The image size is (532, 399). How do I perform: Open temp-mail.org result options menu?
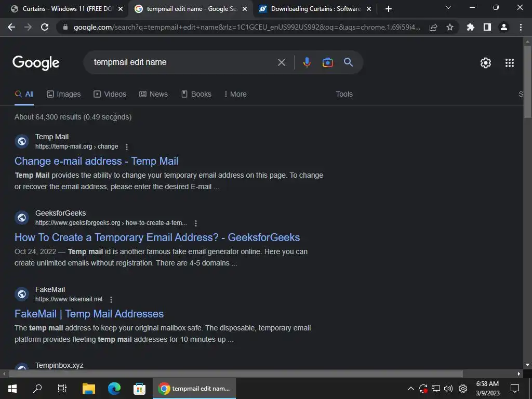(x=127, y=147)
